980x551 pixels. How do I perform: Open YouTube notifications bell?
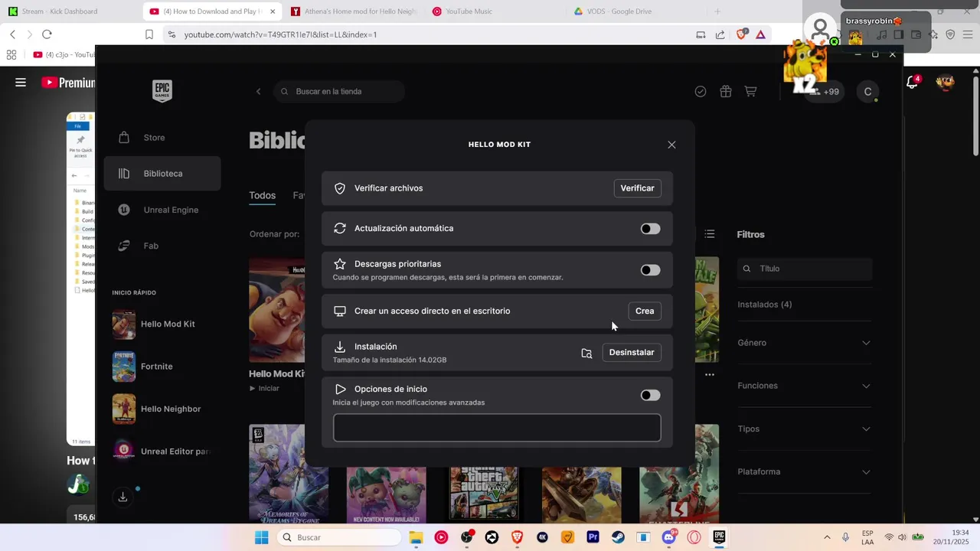(x=912, y=83)
